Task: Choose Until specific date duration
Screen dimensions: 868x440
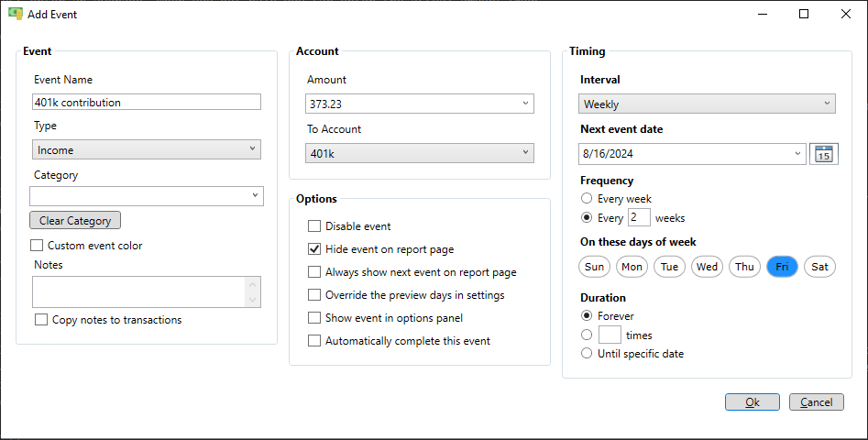Action: [587, 353]
